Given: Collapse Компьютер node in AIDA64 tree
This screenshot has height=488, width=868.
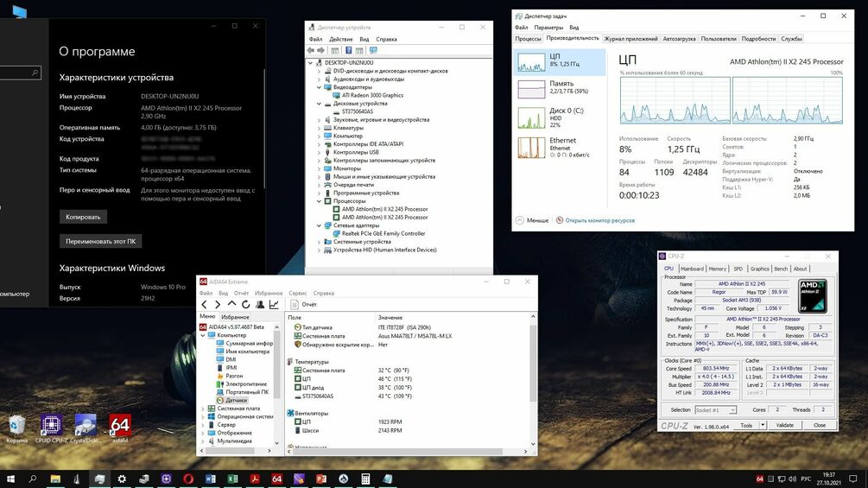Looking at the screenshot, I should click(203, 335).
